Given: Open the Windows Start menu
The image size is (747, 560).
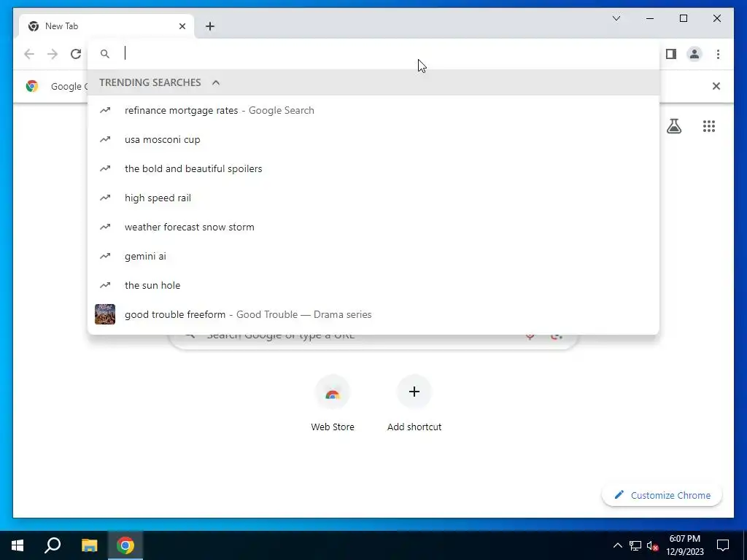Looking at the screenshot, I should coord(18,545).
